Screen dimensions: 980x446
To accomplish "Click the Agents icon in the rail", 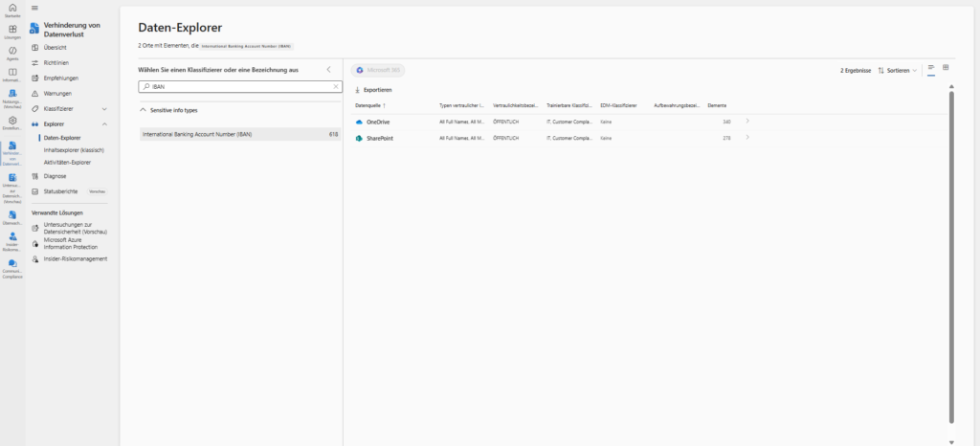I will (x=12, y=53).
